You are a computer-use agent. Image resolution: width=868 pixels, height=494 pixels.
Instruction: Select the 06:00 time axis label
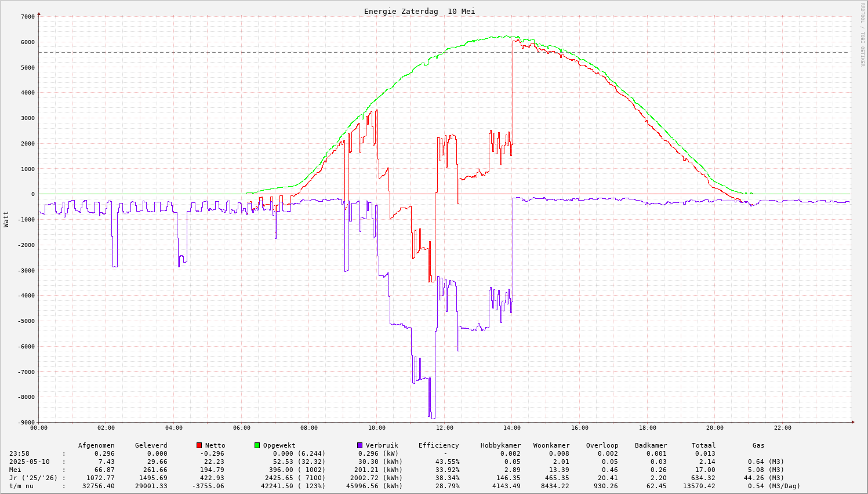(x=242, y=428)
